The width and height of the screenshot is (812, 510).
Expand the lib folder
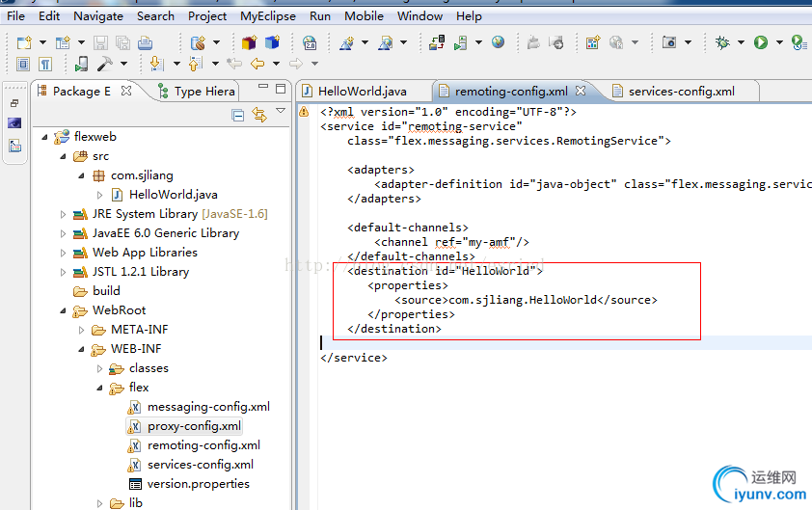tap(99, 503)
